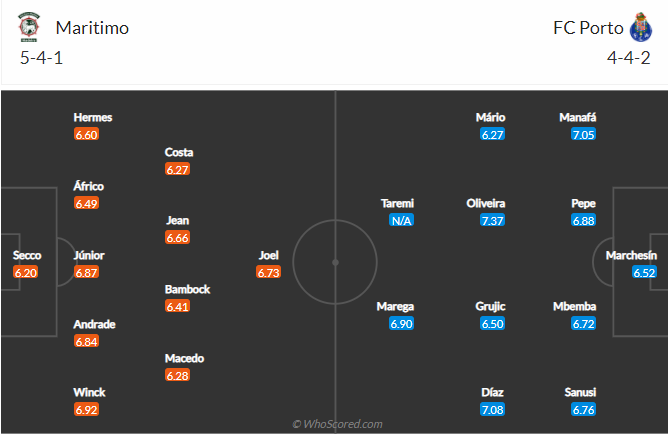The height and width of the screenshot is (434, 668).
Task: Select Winck's 6.92 rating badge
Action: 86,410
